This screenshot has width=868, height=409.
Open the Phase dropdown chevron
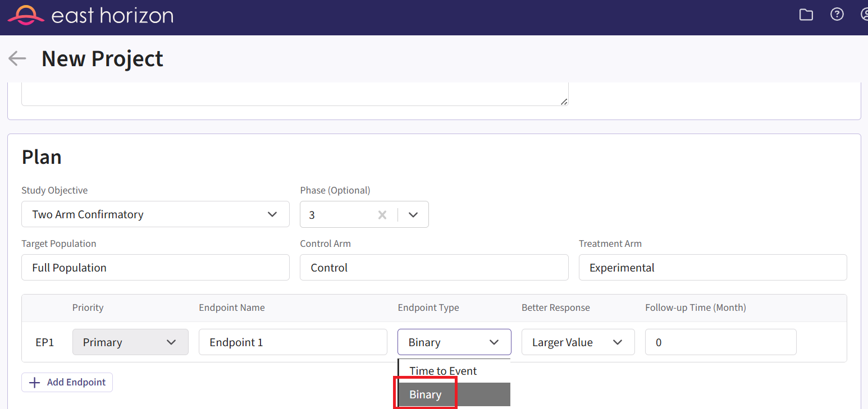[x=413, y=215]
